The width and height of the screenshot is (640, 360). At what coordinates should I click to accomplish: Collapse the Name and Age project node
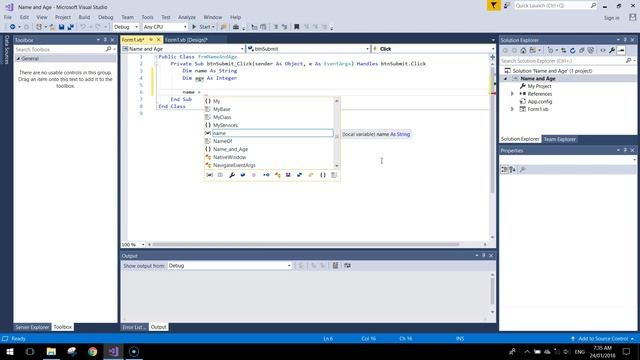pos(506,78)
